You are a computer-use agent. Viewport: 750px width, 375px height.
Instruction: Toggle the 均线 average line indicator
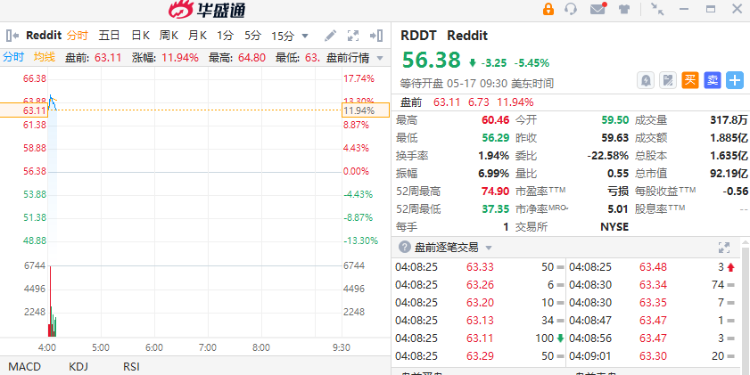[44, 58]
